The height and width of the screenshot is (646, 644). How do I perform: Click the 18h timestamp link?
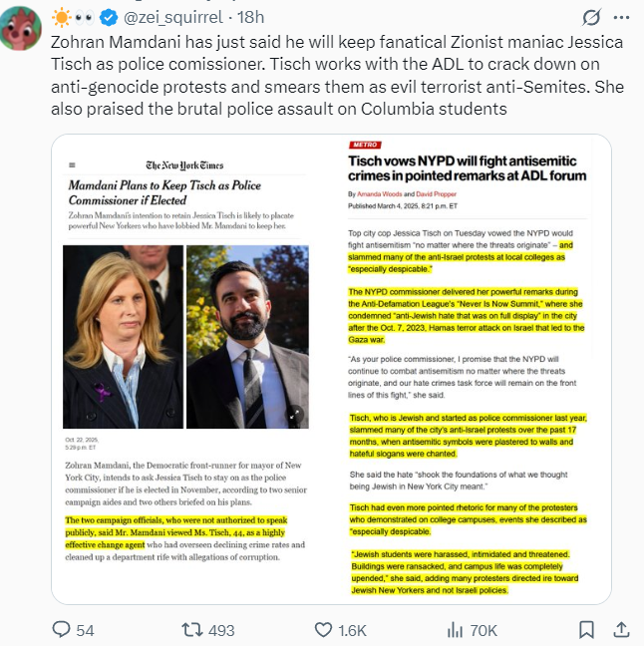(x=250, y=18)
